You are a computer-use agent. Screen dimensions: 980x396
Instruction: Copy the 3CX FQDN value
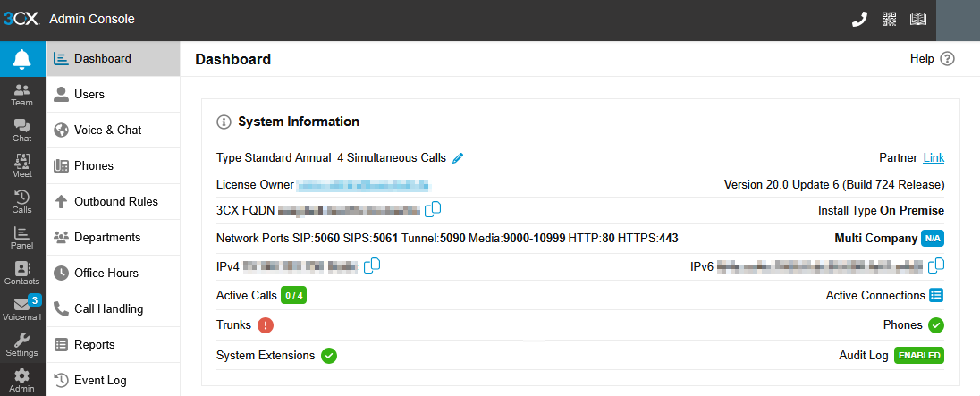[x=433, y=209]
